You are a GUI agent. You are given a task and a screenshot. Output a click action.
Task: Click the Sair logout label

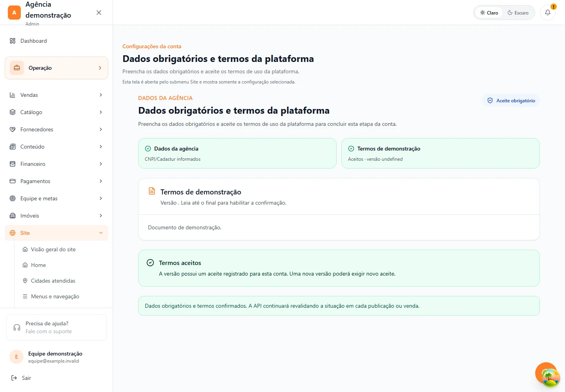point(26,378)
